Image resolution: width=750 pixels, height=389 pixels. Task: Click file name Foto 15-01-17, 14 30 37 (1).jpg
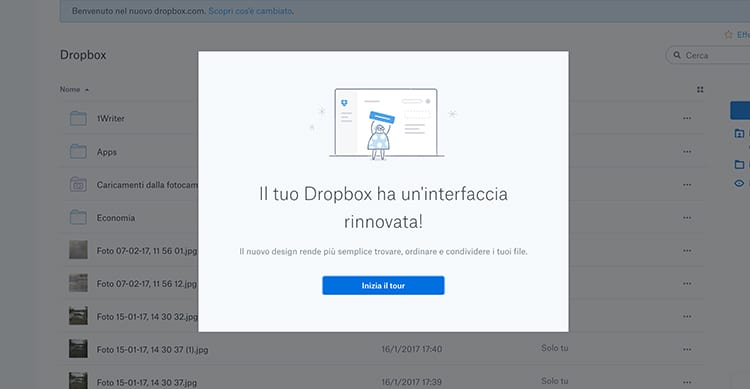point(153,350)
